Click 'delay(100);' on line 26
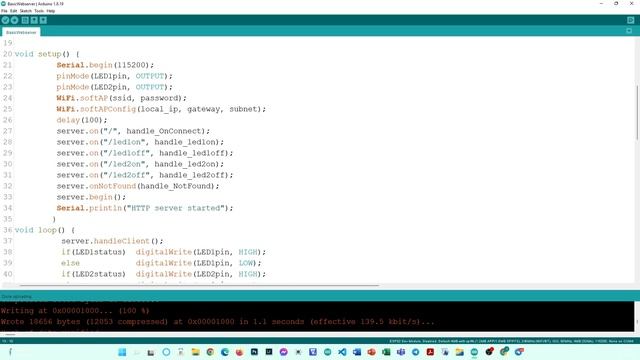The image size is (640, 360). click(x=82, y=120)
